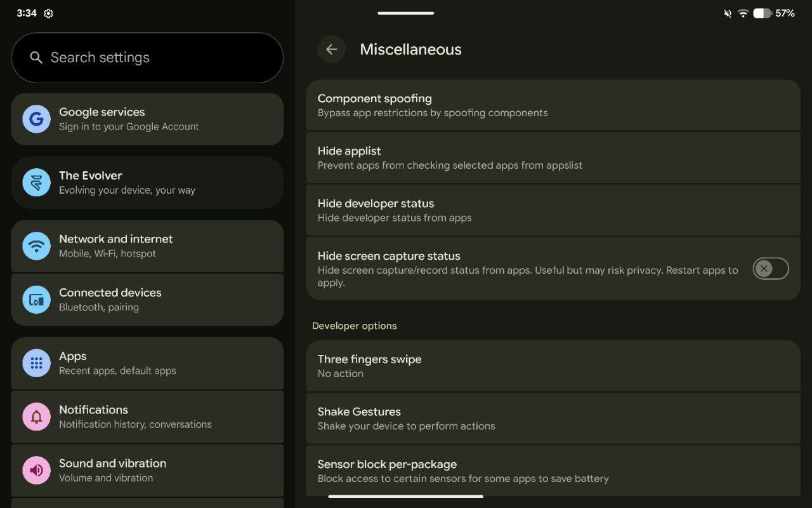This screenshot has height=508, width=812.
Task: Tap the settings gear in status bar
Action: (x=48, y=13)
